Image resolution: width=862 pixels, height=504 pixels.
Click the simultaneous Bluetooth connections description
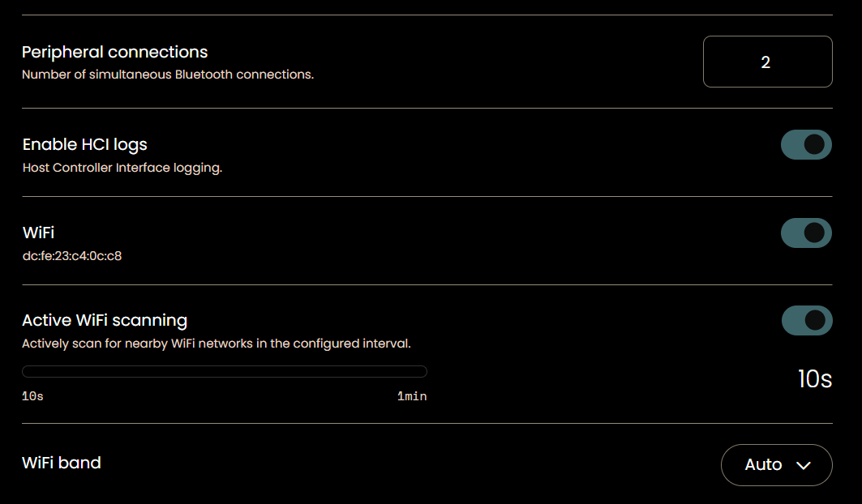(168, 75)
